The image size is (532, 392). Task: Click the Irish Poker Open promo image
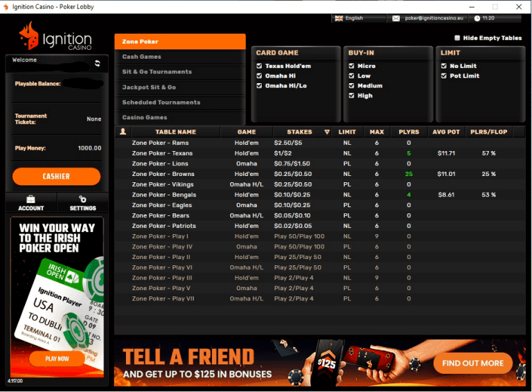57,297
